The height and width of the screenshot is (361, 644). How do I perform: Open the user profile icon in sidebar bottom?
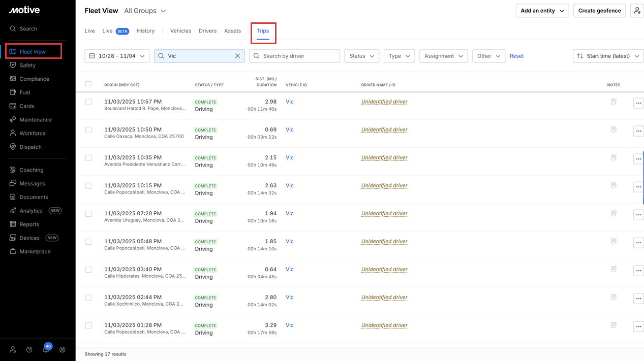click(x=63, y=350)
